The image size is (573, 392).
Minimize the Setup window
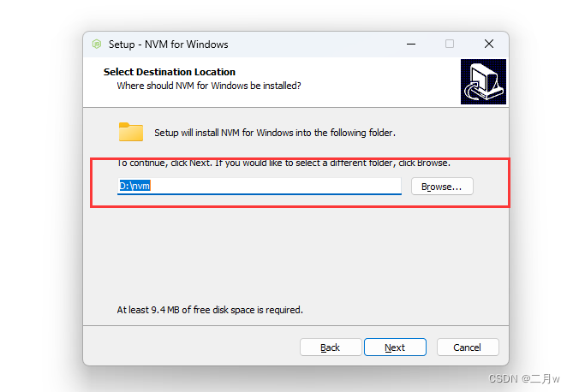coord(411,45)
